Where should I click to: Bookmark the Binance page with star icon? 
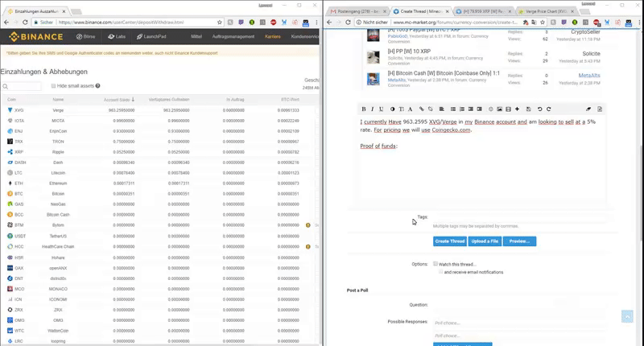(220, 23)
